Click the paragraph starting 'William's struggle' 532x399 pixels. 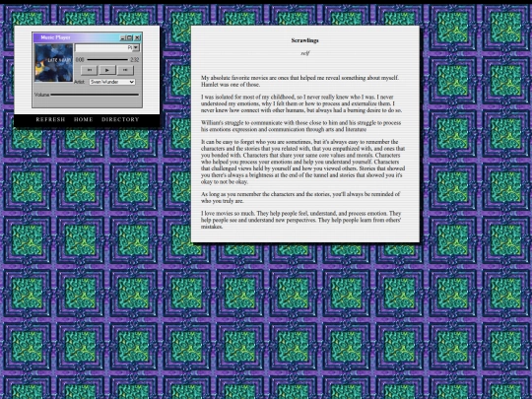point(300,126)
